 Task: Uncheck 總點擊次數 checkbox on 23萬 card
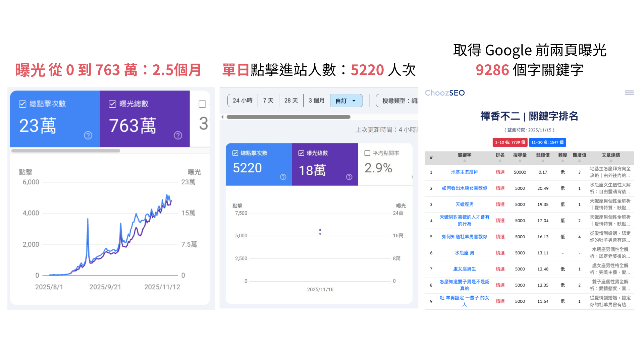point(22,104)
